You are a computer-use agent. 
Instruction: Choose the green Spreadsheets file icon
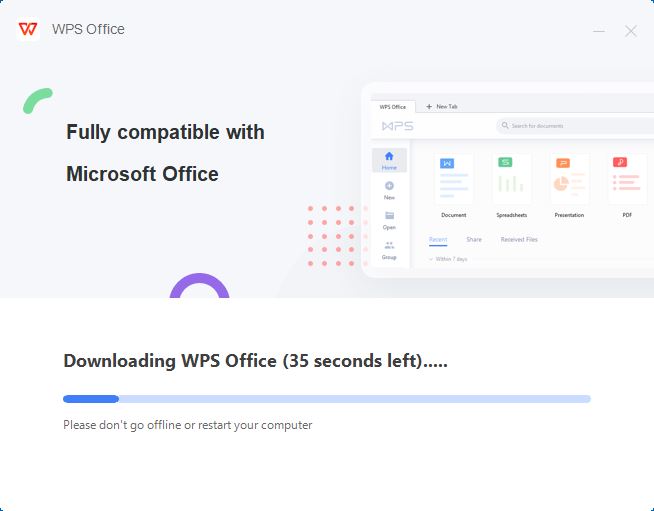[505, 162]
